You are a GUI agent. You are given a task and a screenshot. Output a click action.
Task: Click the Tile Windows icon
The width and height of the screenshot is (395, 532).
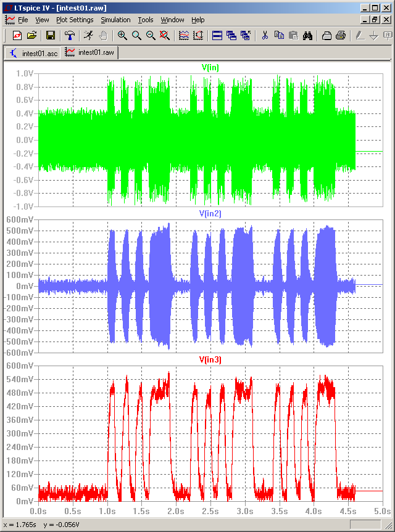click(x=217, y=36)
